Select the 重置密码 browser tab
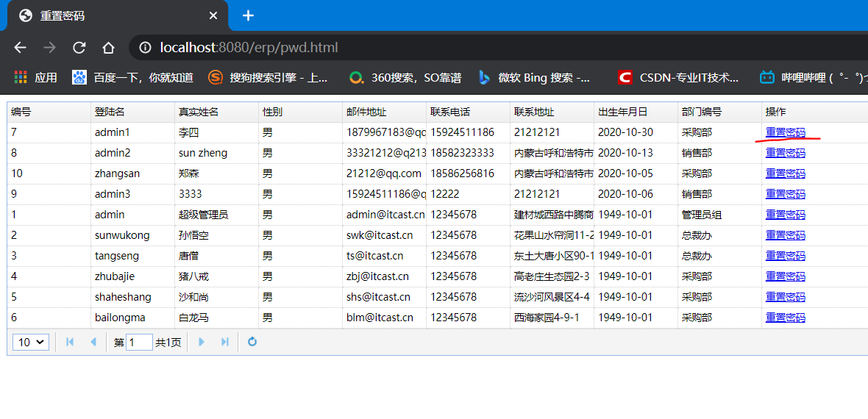The width and height of the screenshot is (868, 419). pos(118,15)
